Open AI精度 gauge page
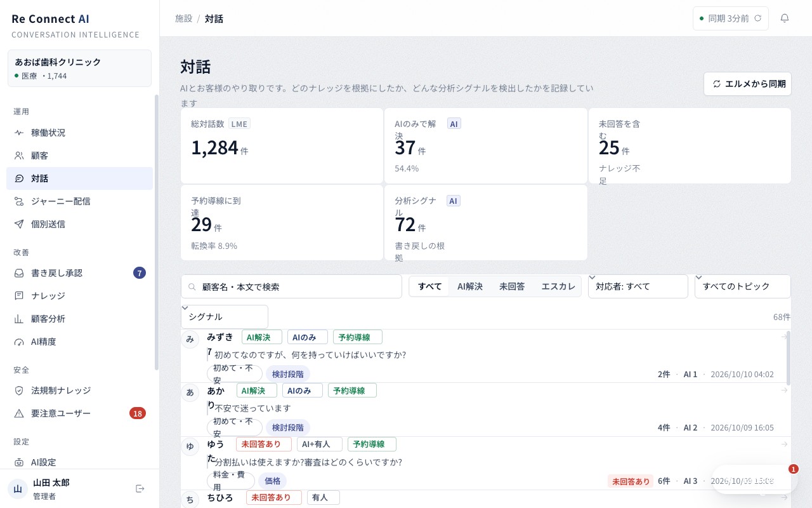This screenshot has width=812, height=508. coord(79,342)
